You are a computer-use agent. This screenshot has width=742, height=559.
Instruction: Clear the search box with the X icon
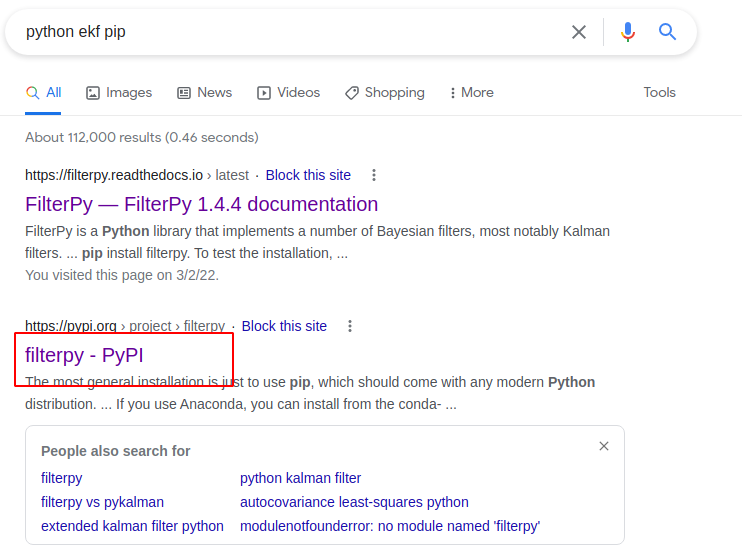579,32
